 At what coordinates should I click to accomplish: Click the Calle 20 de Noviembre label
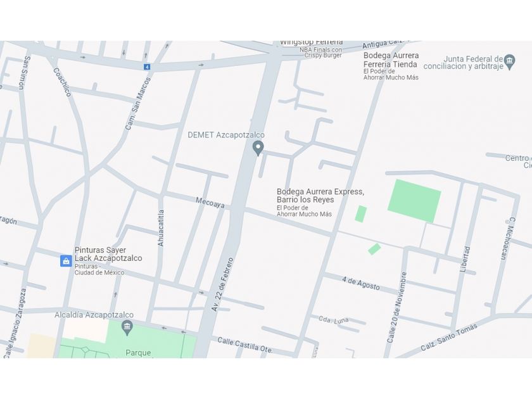(396, 307)
